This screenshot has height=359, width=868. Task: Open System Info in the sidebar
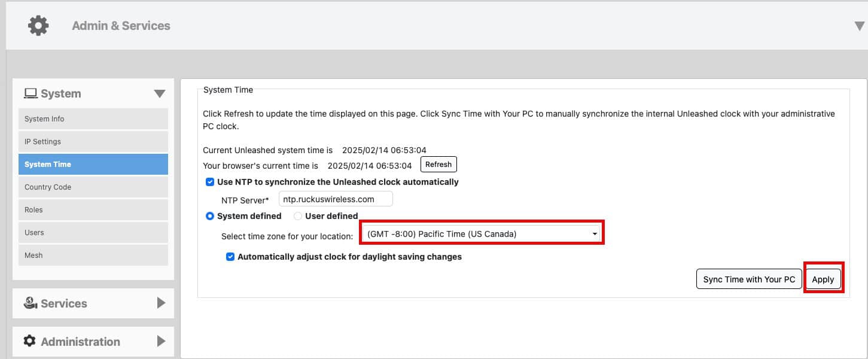[x=93, y=118]
